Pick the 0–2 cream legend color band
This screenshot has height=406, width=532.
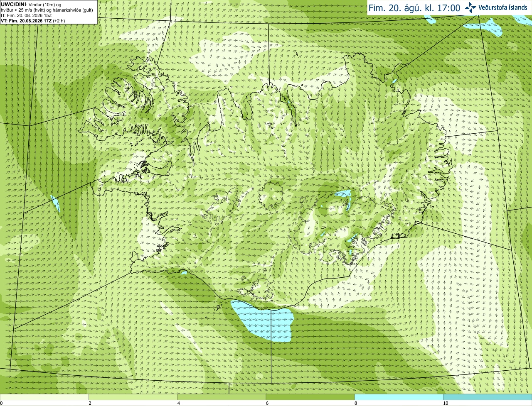point(44,397)
